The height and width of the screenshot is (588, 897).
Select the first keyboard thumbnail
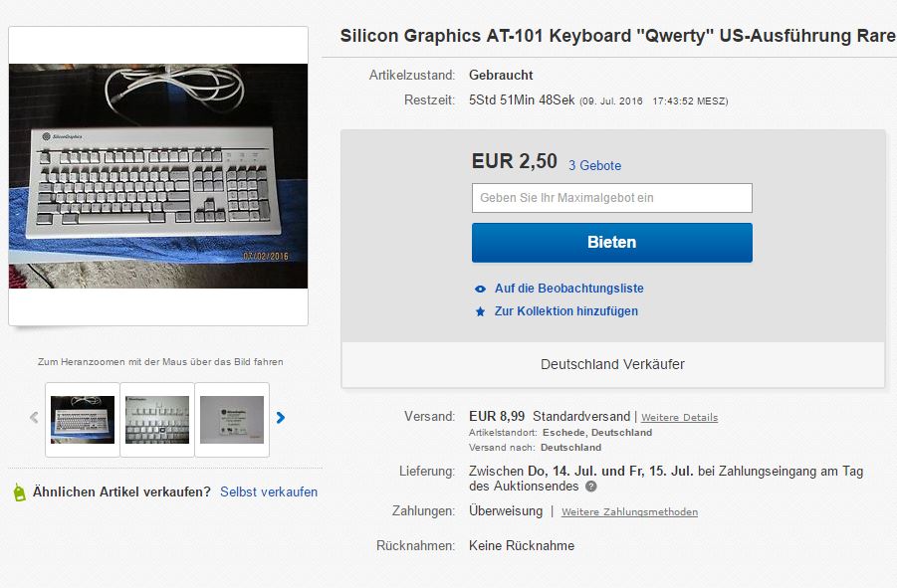click(x=83, y=419)
